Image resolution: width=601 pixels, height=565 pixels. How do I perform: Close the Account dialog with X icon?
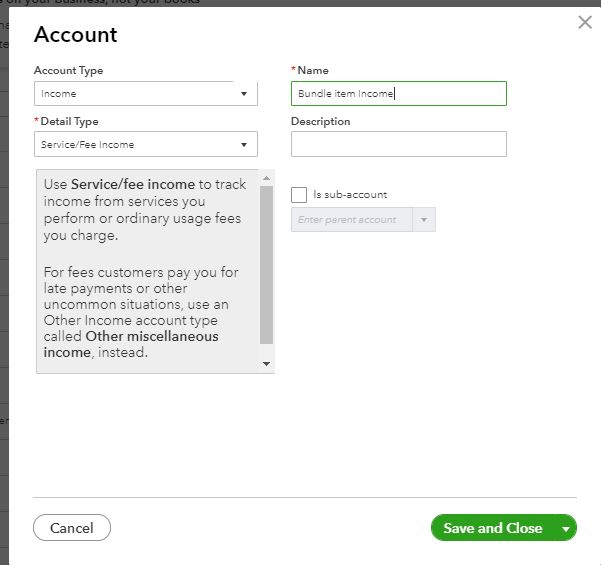(x=585, y=23)
